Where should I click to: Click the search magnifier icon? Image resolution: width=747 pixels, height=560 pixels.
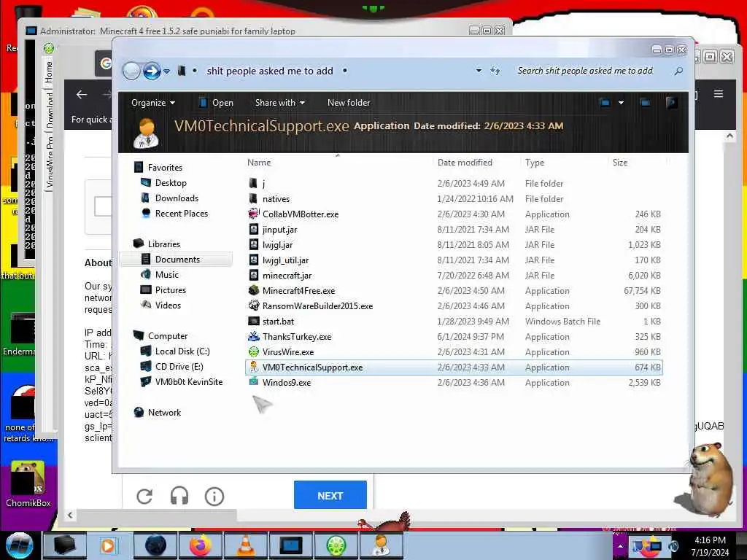678,71
